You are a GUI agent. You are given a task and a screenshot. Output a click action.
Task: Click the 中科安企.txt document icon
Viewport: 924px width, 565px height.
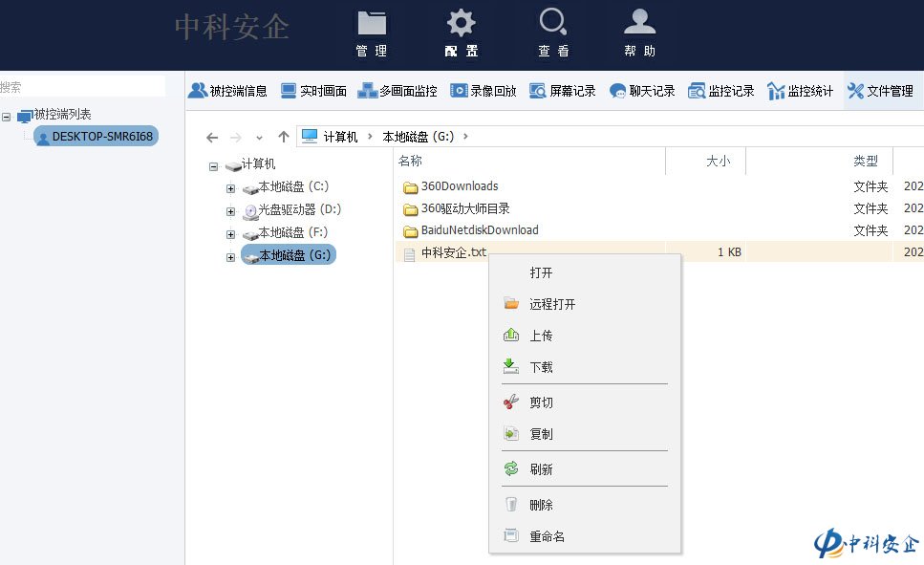pos(409,254)
